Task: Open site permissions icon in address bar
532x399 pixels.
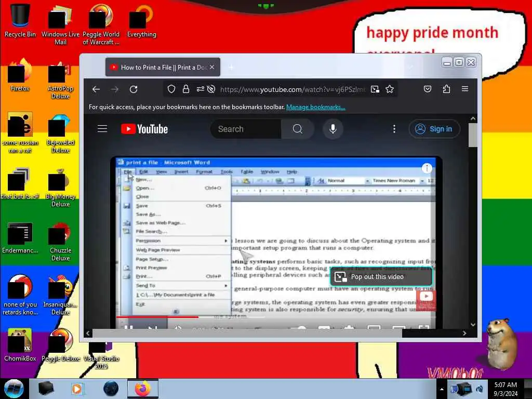Action: [x=200, y=89]
